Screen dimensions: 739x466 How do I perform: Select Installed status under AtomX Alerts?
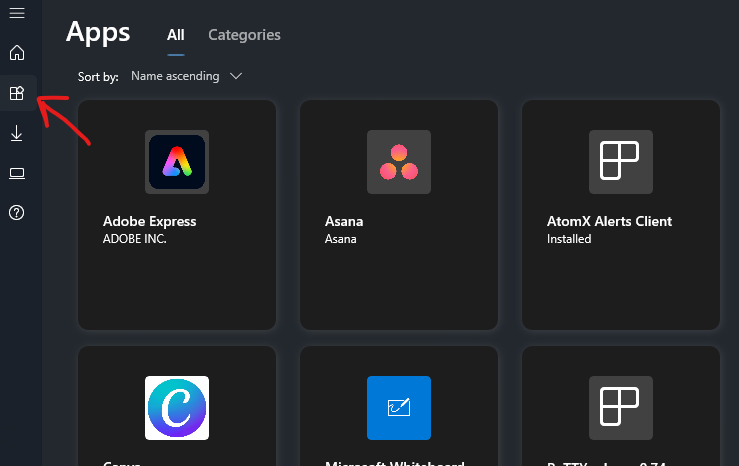[569, 239]
